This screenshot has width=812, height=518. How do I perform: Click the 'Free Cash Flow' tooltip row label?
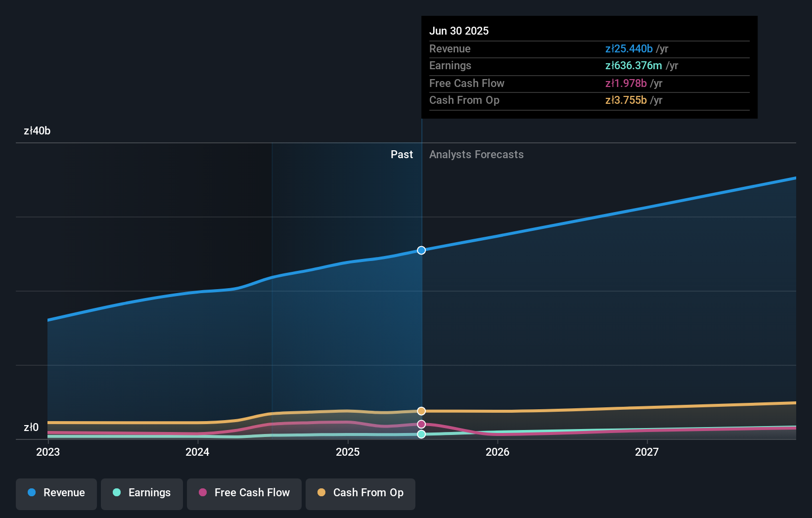(467, 83)
